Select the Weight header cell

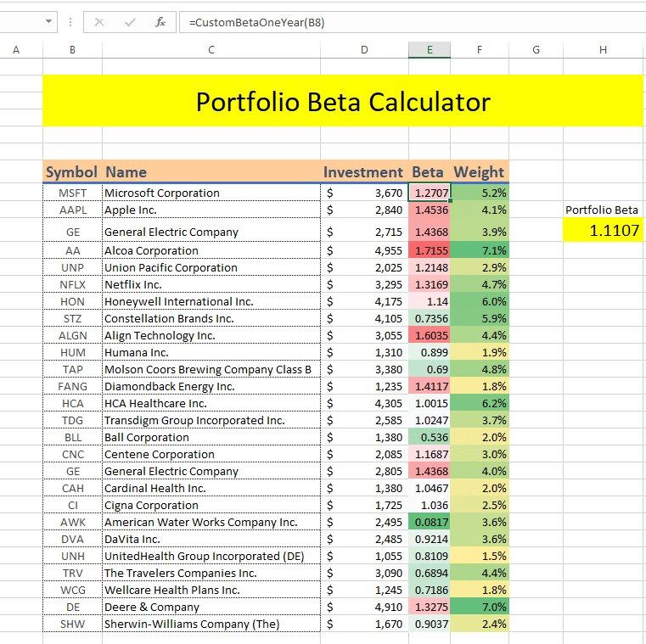(479, 172)
